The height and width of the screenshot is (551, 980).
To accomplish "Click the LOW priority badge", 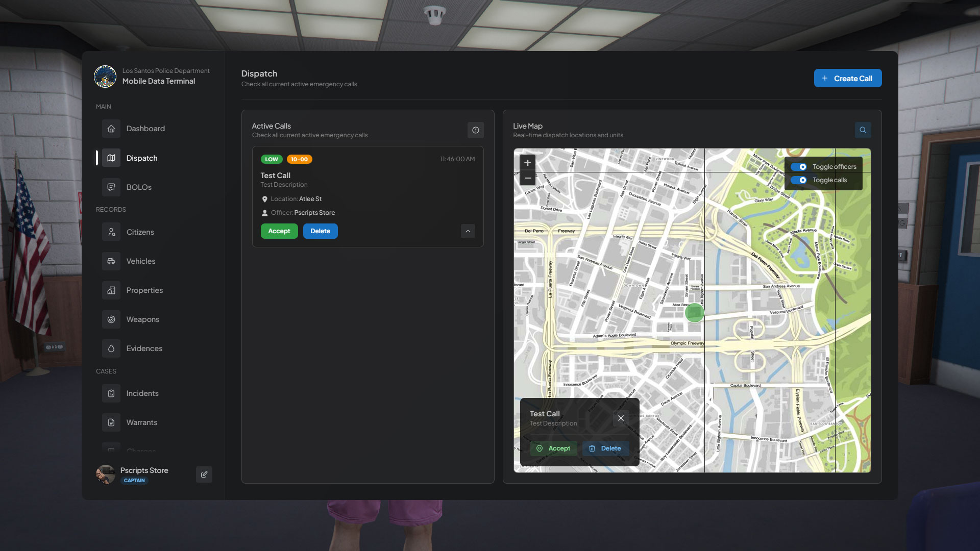I will [x=272, y=159].
